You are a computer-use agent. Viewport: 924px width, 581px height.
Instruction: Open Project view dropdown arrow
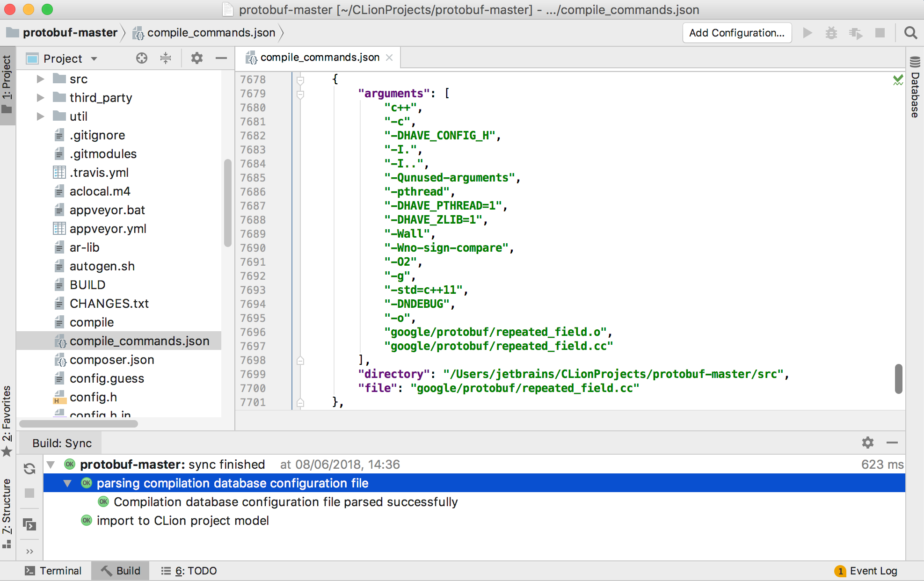[x=94, y=59]
